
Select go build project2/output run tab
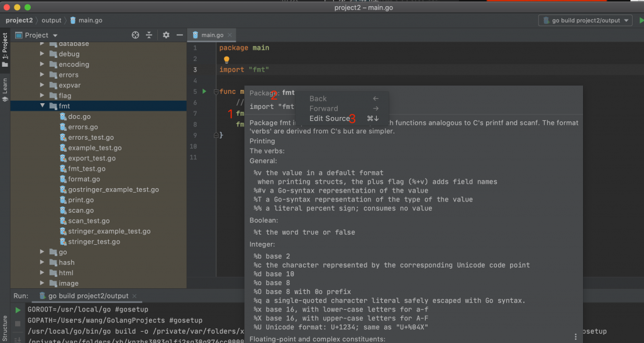pyautogui.click(x=88, y=296)
